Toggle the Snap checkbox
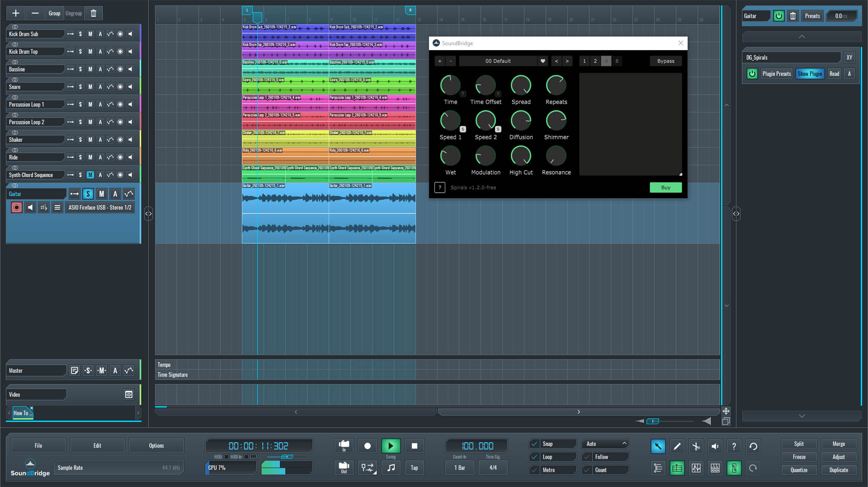The height and width of the screenshot is (487, 868). click(x=534, y=444)
